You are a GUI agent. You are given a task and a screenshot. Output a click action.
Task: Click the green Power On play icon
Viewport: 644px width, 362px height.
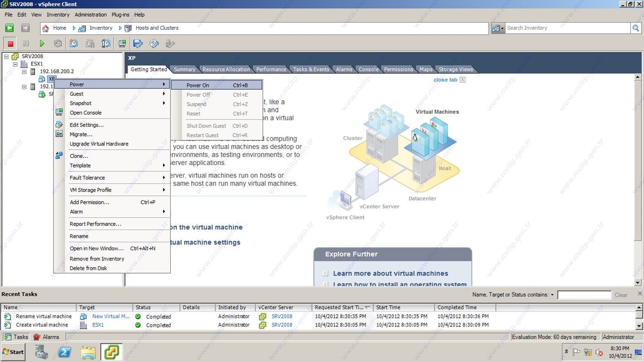coord(42,44)
